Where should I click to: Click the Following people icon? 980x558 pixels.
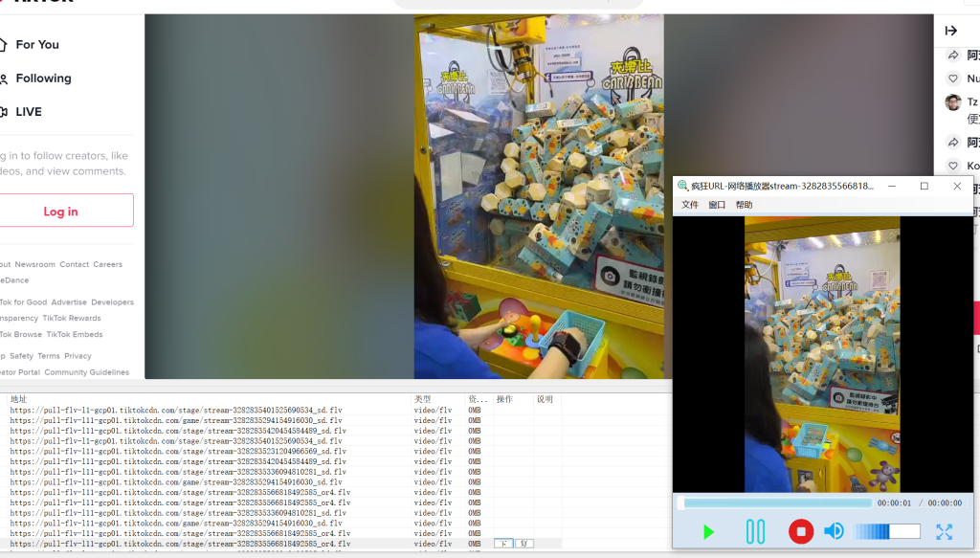point(4,78)
